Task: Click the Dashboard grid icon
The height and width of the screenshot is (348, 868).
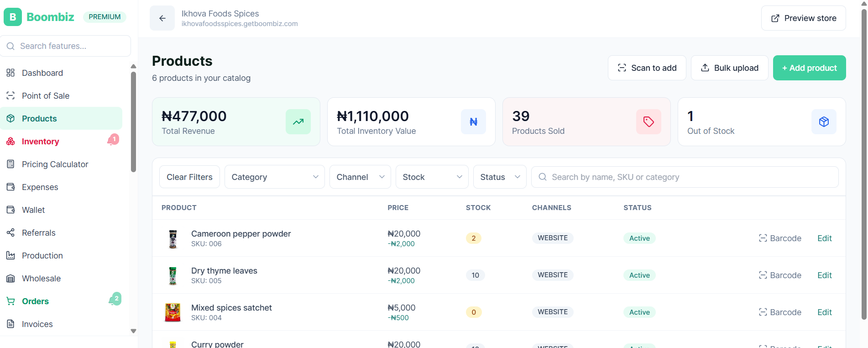Action: click(x=10, y=73)
